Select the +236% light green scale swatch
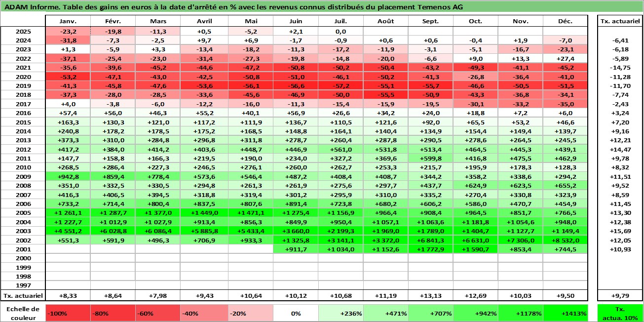Screen dimensions: 644x322 [341, 313]
